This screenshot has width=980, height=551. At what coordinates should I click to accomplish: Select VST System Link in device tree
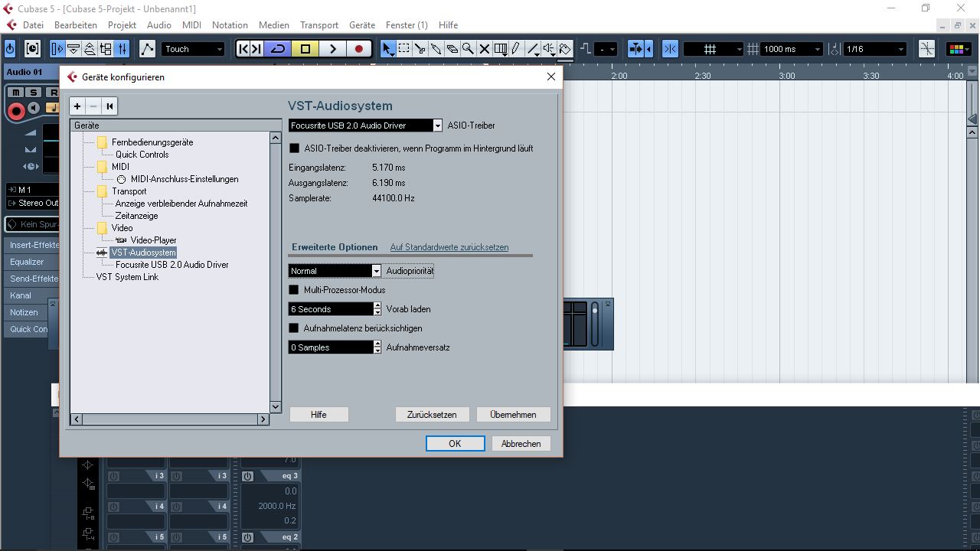[x=127, y=277]
